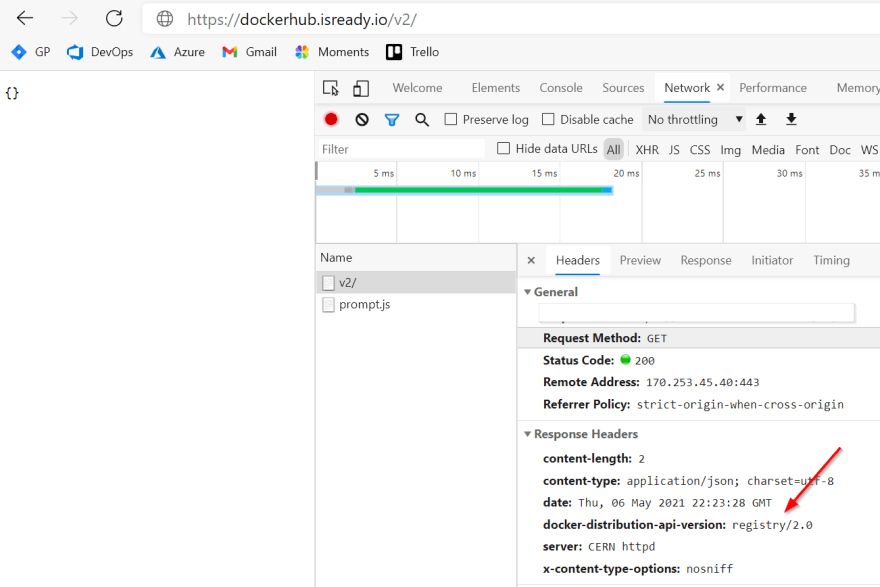
Task: Click the Request Method GET row
Action: [699, 338]
